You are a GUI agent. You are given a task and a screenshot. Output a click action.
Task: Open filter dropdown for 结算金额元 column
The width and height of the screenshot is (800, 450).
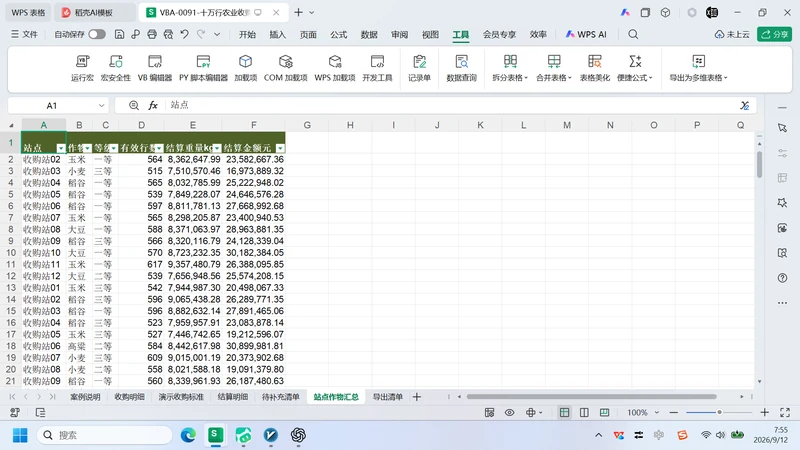point(280,148)
